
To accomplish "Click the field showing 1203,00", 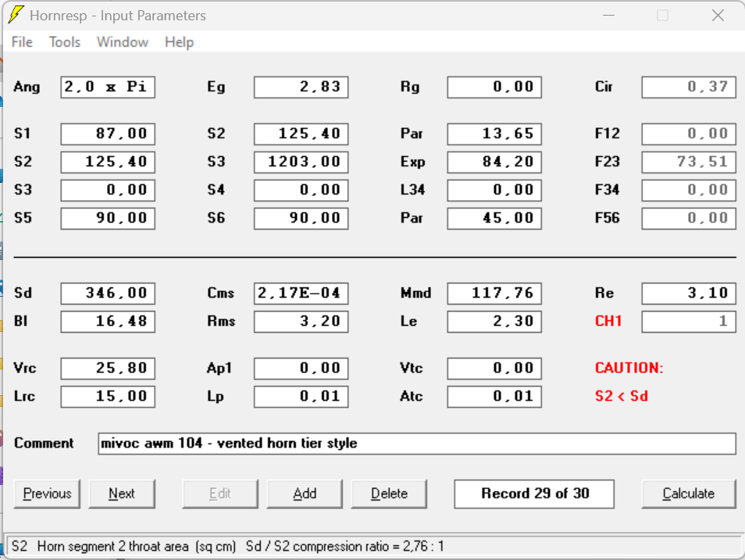I will (301, 162).
